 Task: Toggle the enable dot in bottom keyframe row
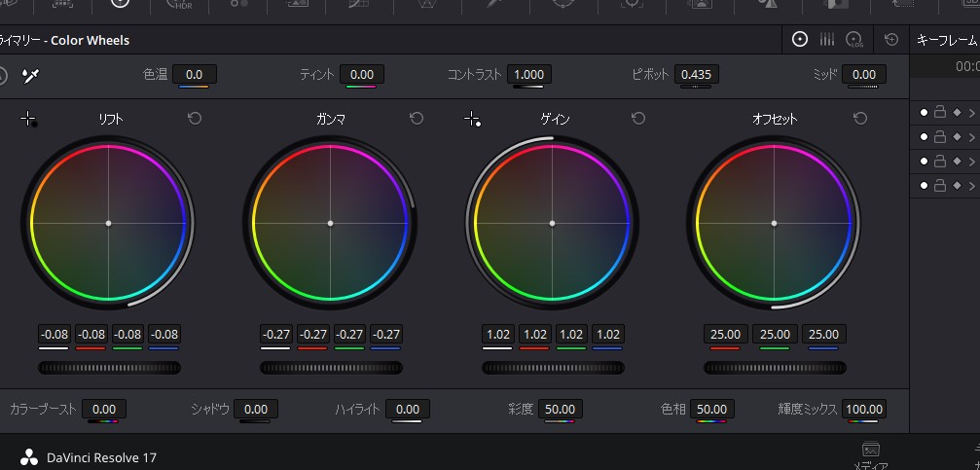pos(924,186)
